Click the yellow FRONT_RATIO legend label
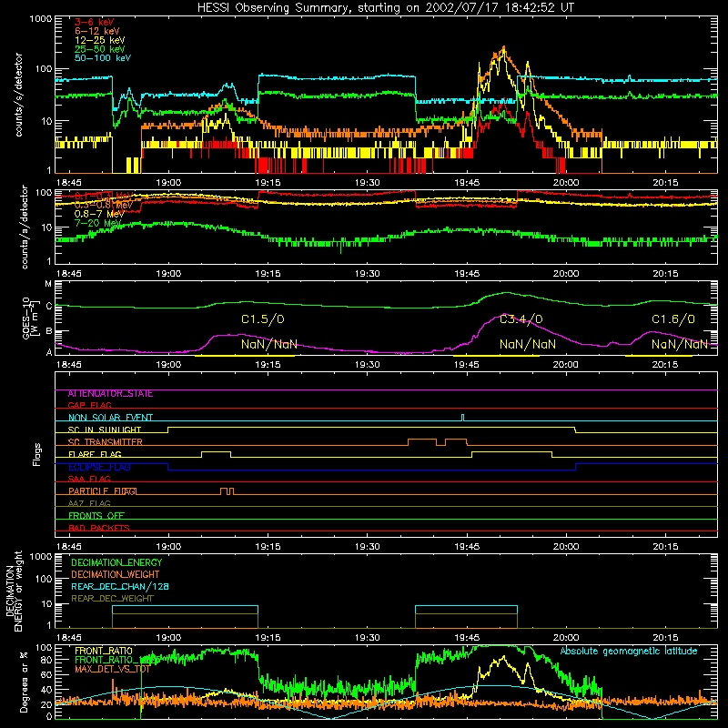Viewport: 728px width, 728px height. [x=104, y=651]
